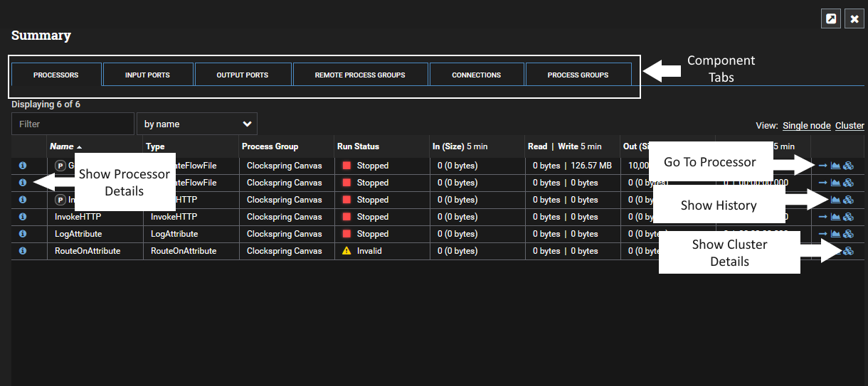Select the Single node view link
868x386 pixels.
click(807, 125)
